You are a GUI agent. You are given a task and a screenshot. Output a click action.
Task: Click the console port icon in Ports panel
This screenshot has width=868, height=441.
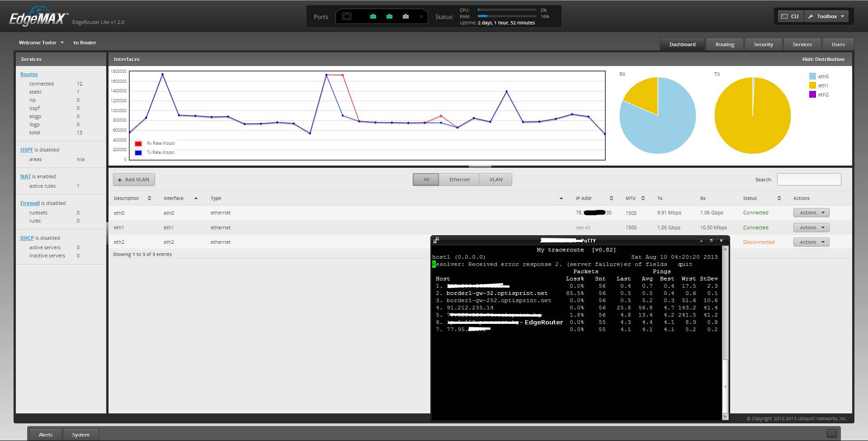point(347,17)
